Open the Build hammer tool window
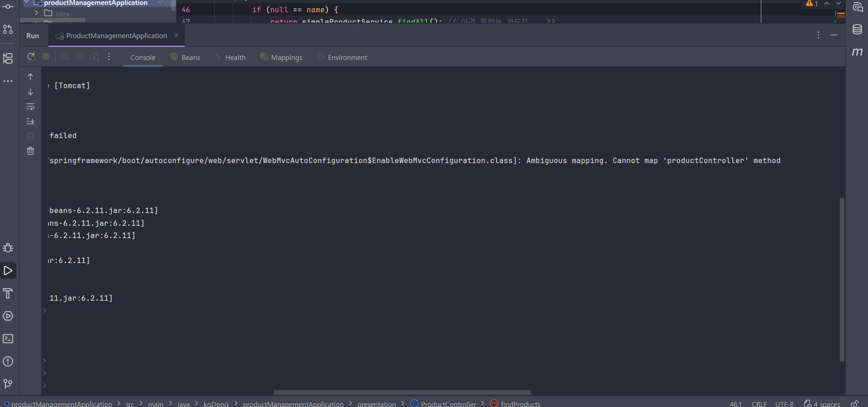The image size is (868, 407). 8,293
